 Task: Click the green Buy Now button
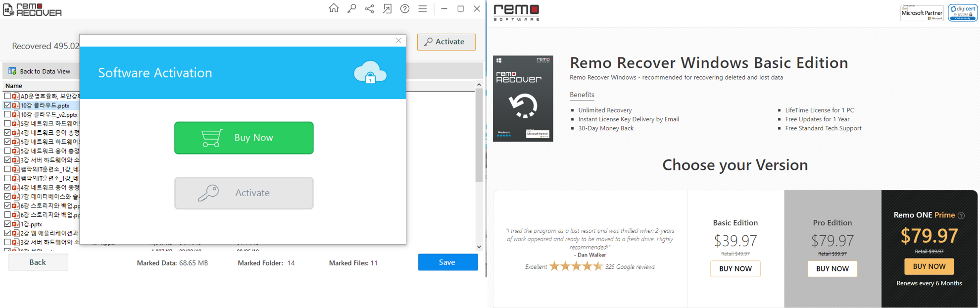244,138
